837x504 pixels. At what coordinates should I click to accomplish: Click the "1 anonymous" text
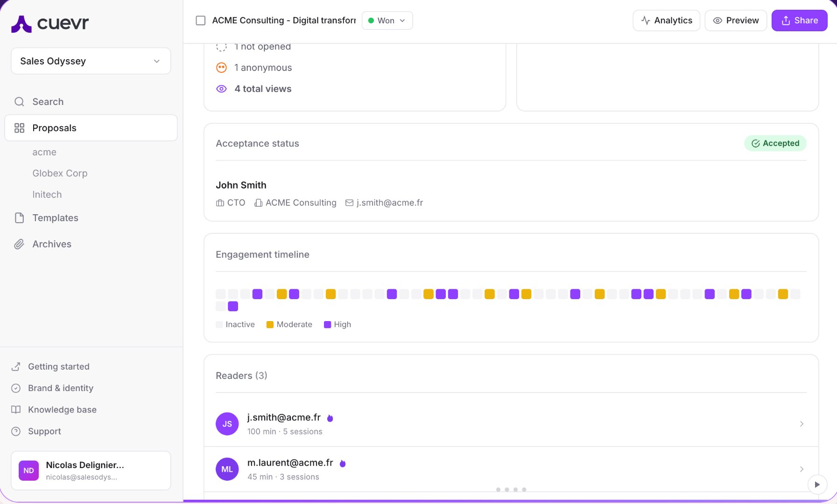click(263, 68)
